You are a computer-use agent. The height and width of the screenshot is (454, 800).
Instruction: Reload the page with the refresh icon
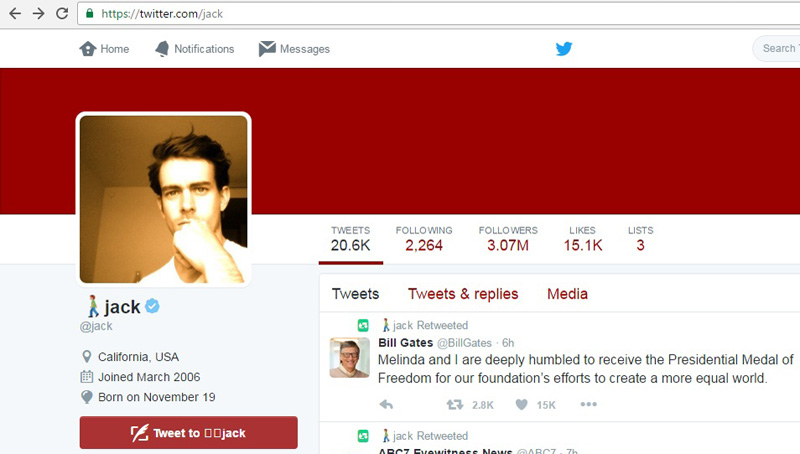tap(62, 13)
